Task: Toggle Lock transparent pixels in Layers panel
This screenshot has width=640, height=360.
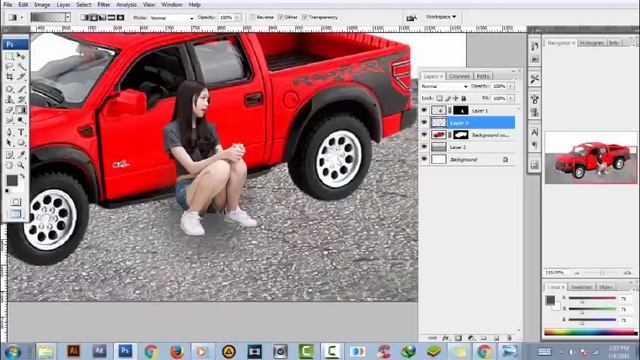Action: (439, 98)
